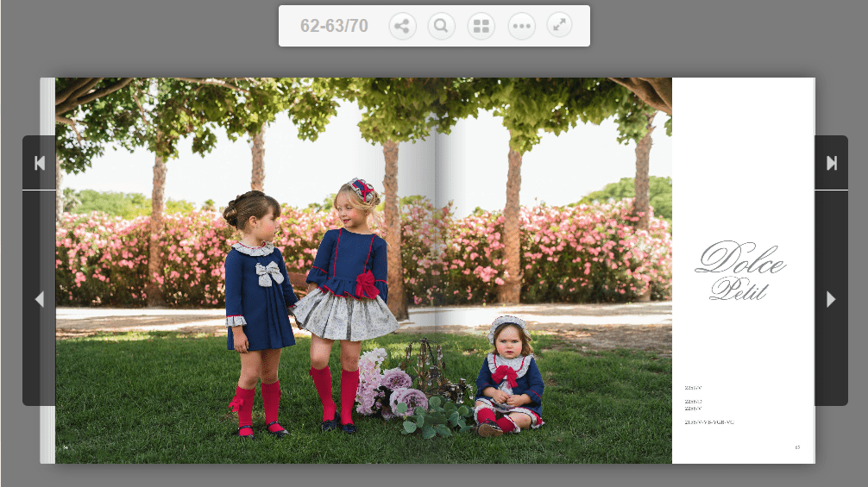868x487 pixels.
Task: Click the 62-63/70 page number field
Action: 334,26
